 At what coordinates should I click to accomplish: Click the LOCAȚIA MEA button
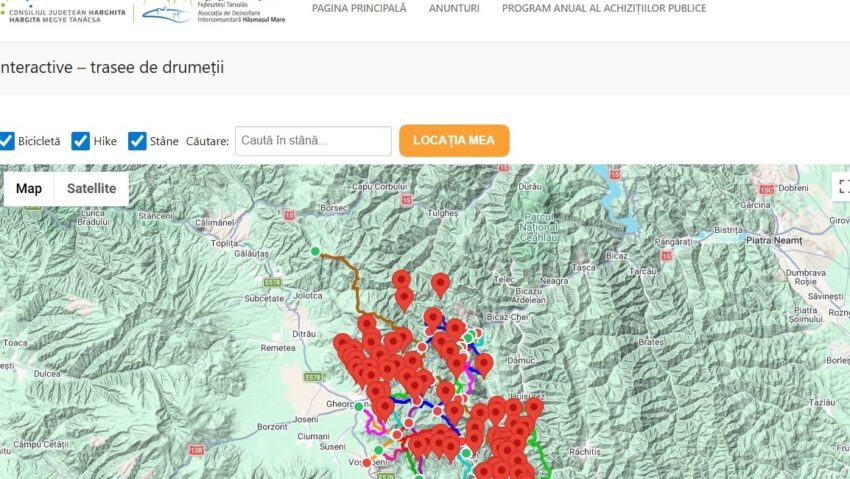click(x=454, y=141)
